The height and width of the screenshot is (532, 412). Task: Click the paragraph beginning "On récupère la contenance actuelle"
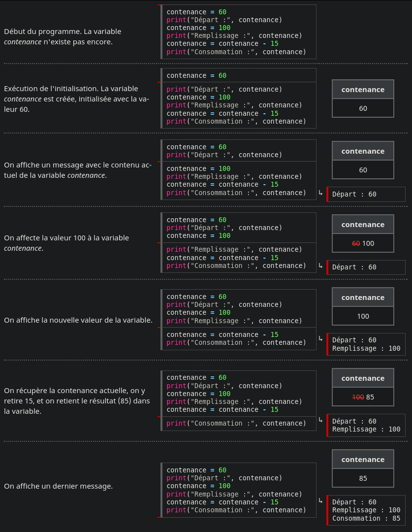click(x=77, y=400)
